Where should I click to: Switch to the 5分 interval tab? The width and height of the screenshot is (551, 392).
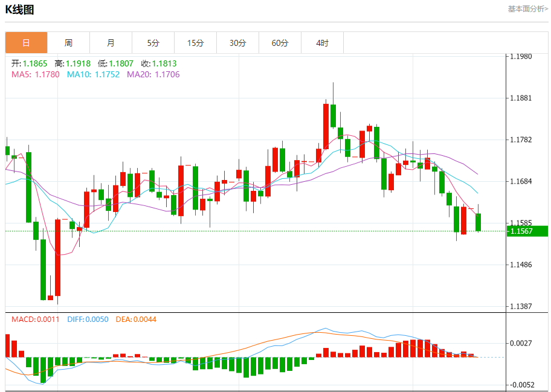[153, 43]
